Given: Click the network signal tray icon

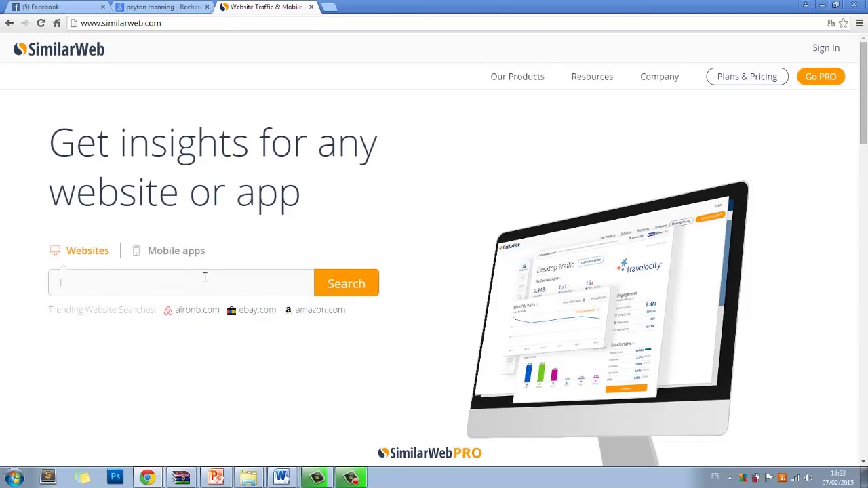Looking at the screenshot, I should tap(795, 478).
